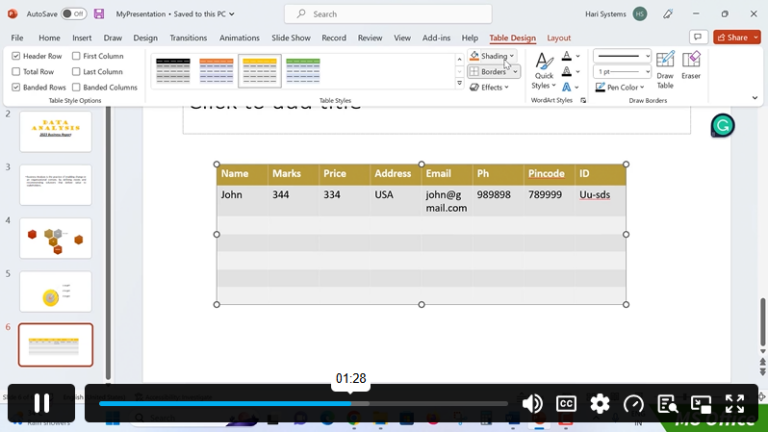
Task: Click the PowerPoint search box
Action: [x=388, y=14]
